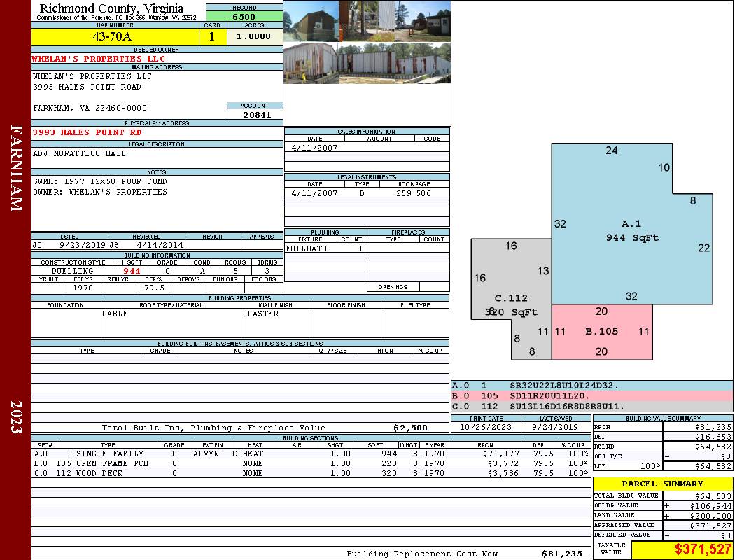Click the account number 20841 field
The image size is (735, 560).
(x=255, y=114)
